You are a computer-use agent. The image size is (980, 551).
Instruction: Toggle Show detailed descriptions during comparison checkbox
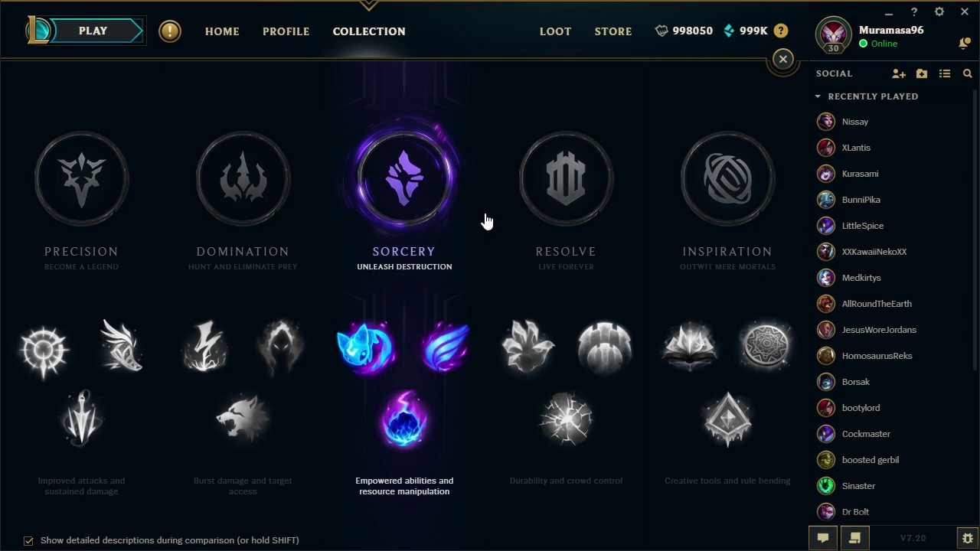pyautogui.click(x=28, y=540)
